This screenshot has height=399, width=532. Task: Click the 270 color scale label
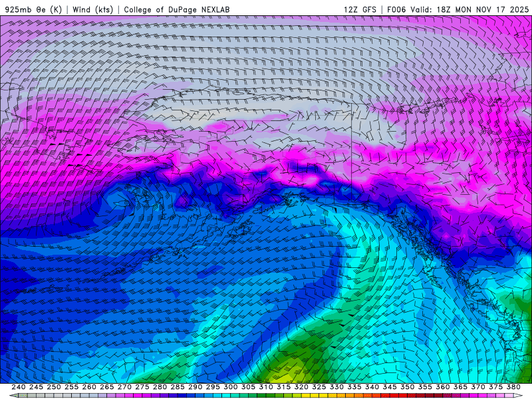(124, 387)
